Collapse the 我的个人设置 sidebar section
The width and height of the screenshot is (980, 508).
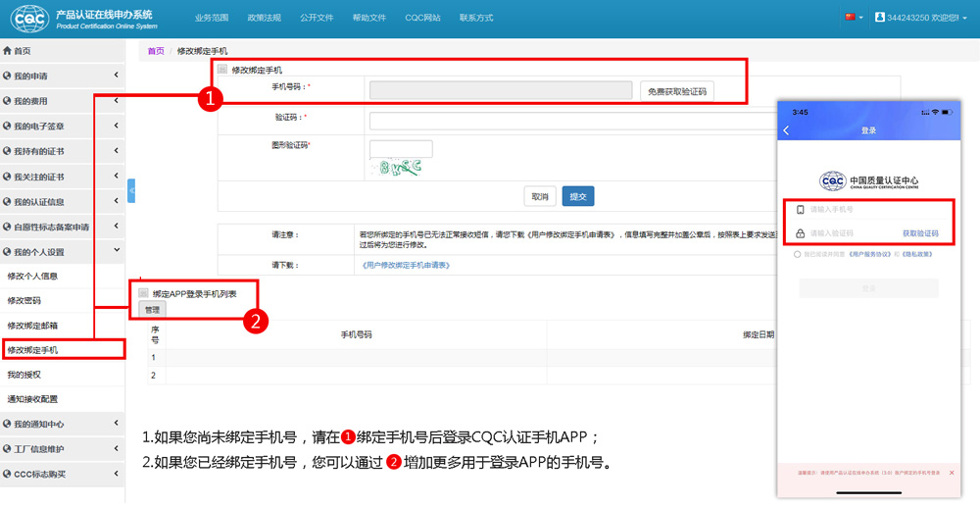click(116, 252)
